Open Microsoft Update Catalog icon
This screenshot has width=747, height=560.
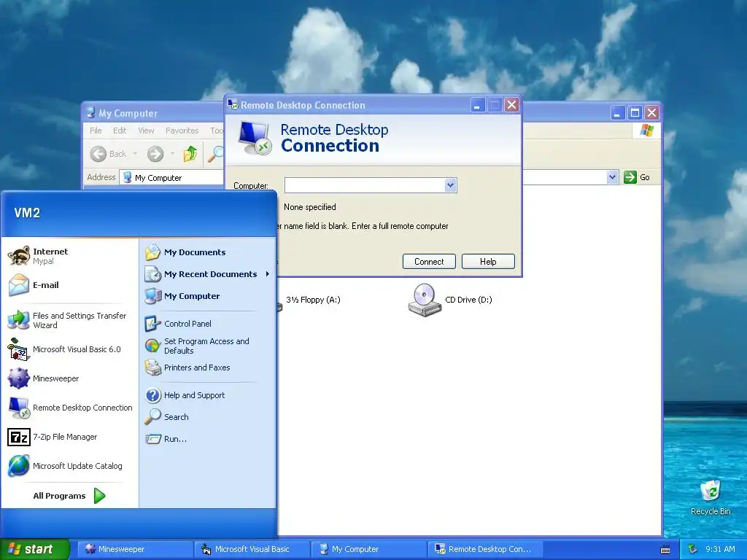coord(19,466)
